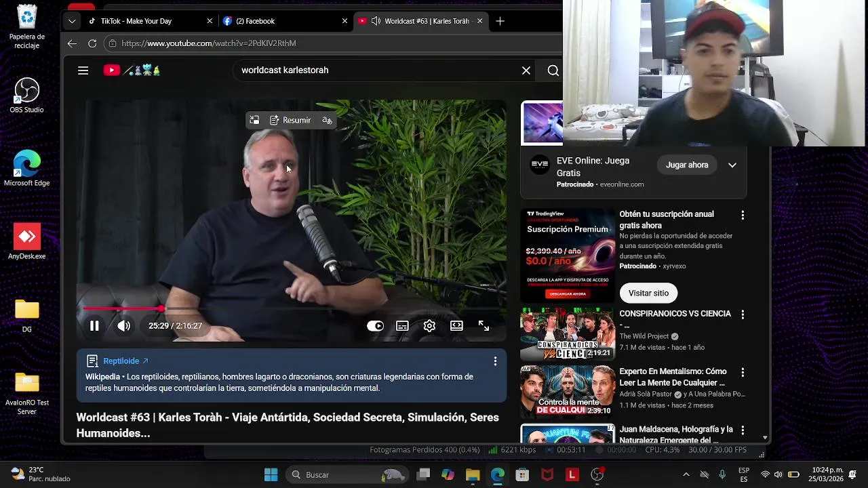This screenshot has height=488, width=868.
Task: Open the Juan Maldacena video options menu
Action: click(x=743, y=430)
